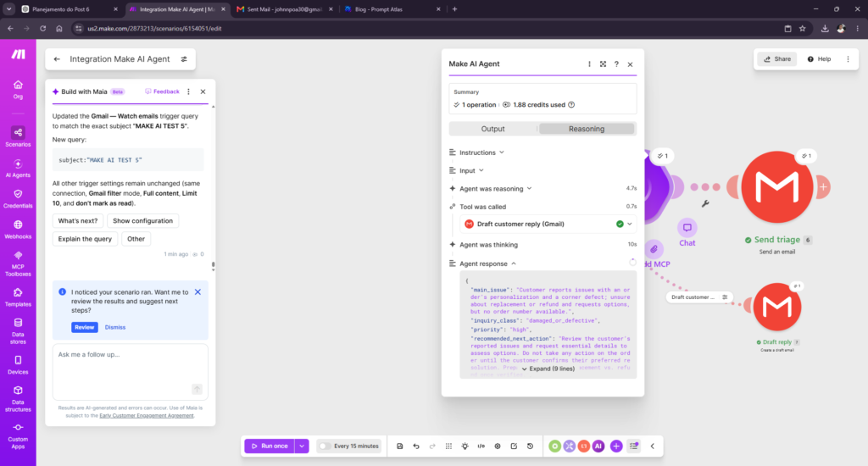
Task: Open notes icon in bottom toolbar
Action: (514, 446)
